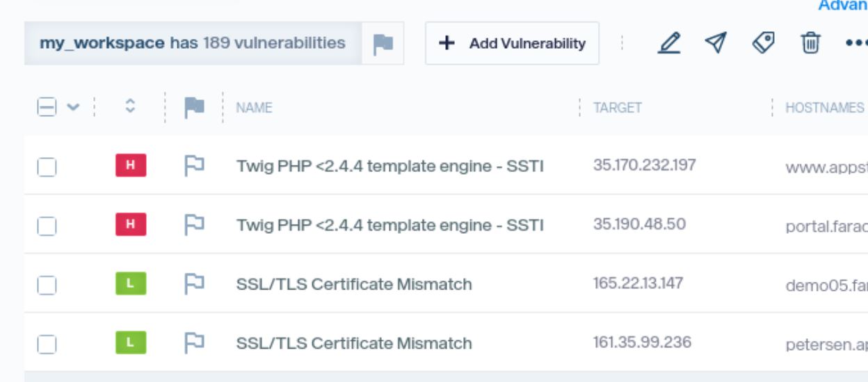This screenshot has height=382, width=868.
Task: Click the tag icon in toolbar
Action: 763,43
